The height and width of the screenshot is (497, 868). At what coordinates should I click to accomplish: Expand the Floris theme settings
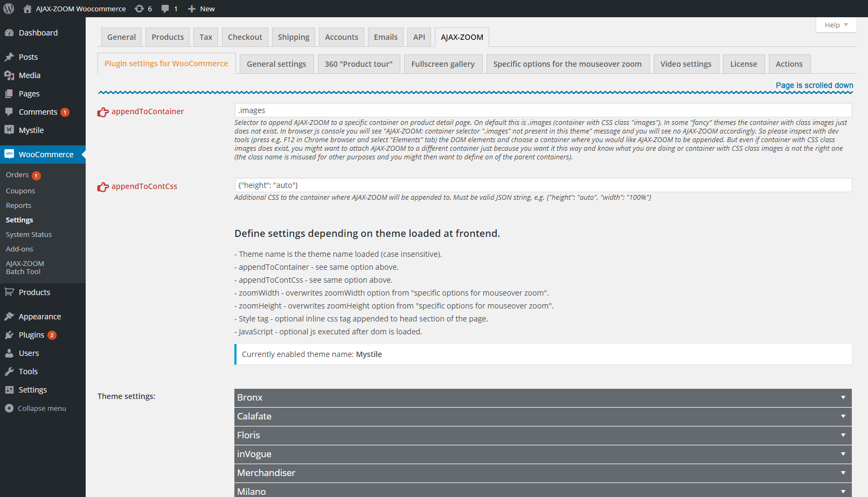coord(543,435)
